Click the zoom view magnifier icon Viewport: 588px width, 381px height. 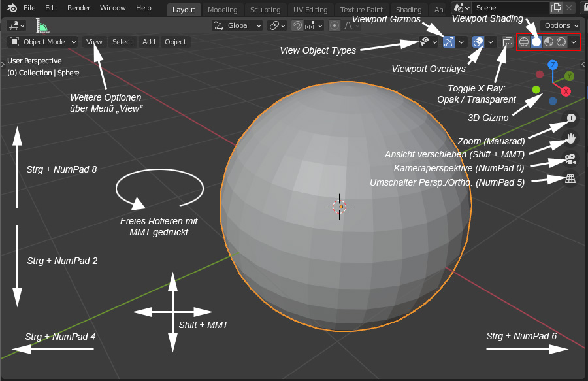[x=571, y=118]
